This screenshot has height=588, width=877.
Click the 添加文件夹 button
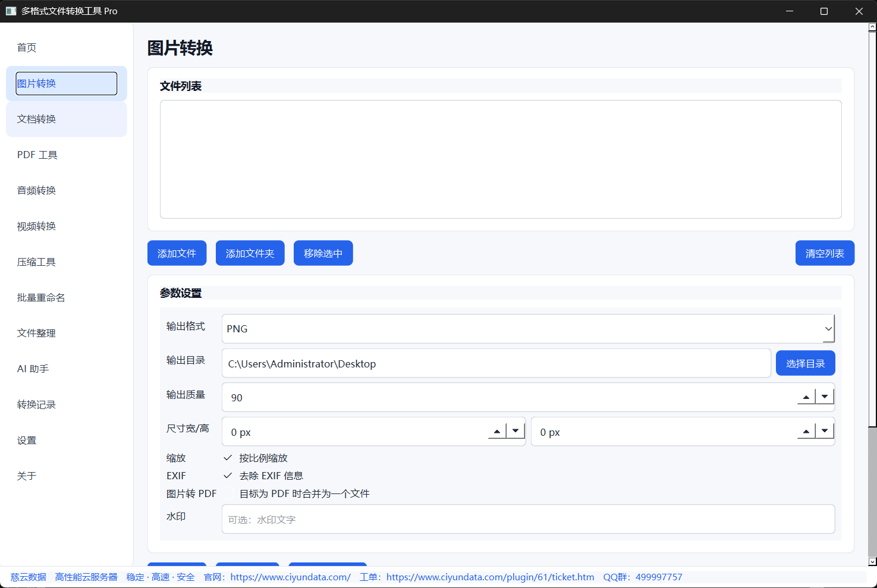250,253
